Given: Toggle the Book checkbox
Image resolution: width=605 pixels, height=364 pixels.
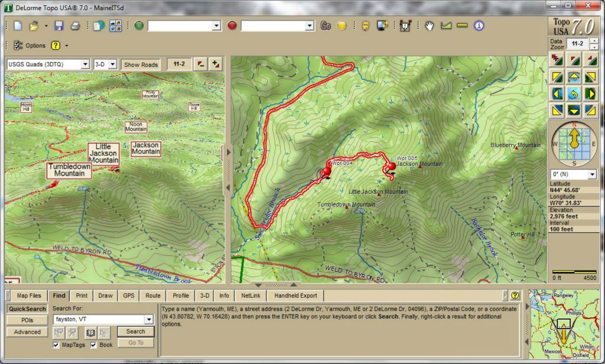Looking at the screenshot, I should [x=93, y=345].
